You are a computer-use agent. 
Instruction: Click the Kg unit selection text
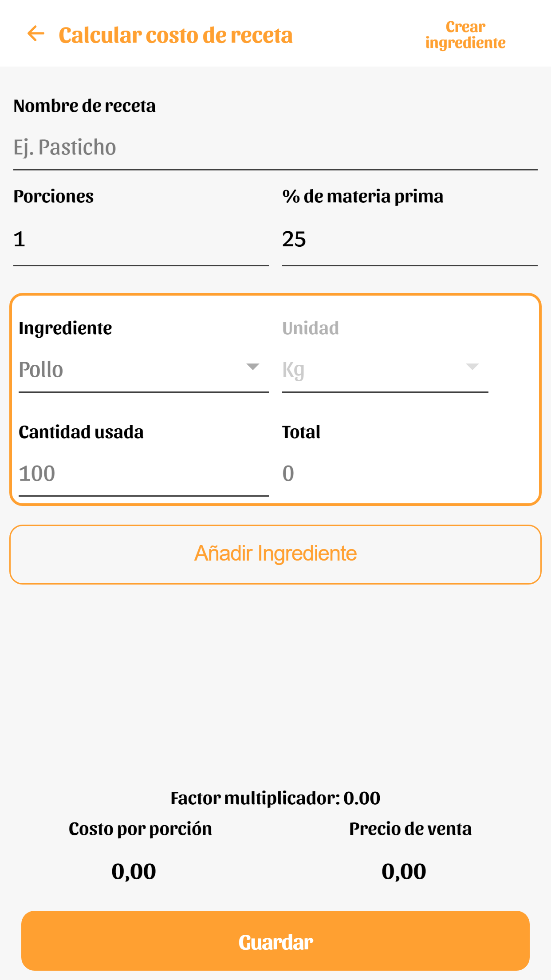pyautogui.click(x=294, y=370)
